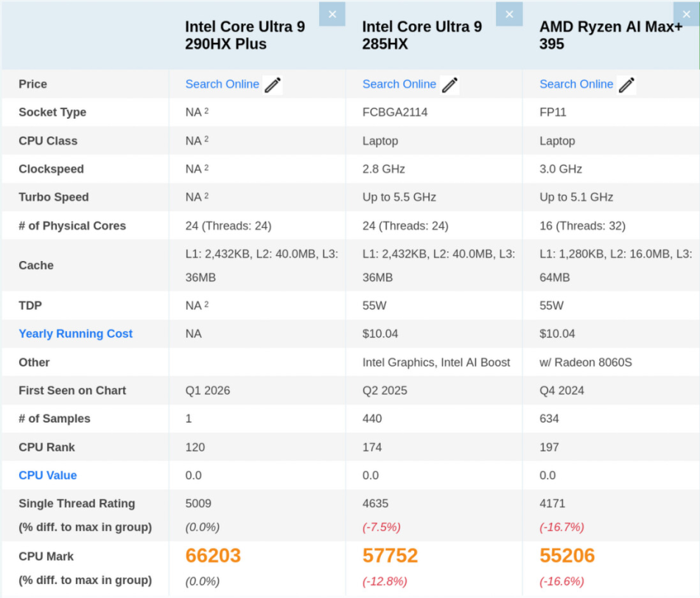Click the 55206 CPU Mark value for AMD
Viewport: 700px width, 598px height.
point(567,556)
